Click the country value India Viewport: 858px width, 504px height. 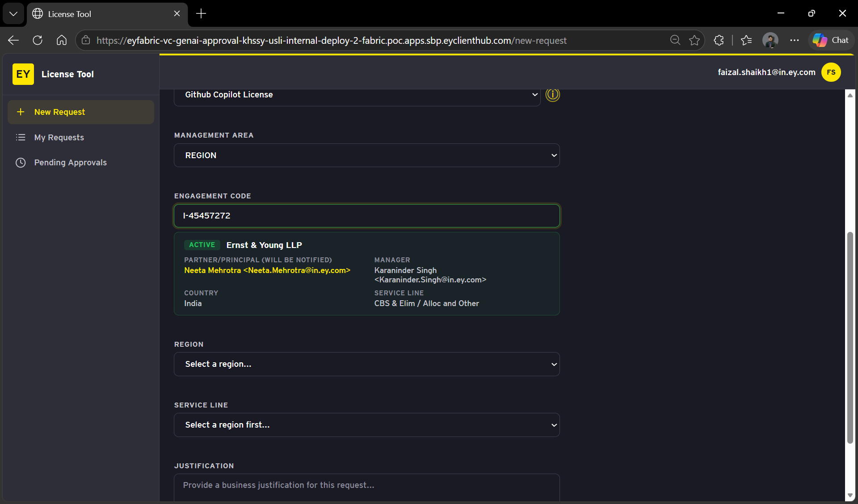coord(193,303)
